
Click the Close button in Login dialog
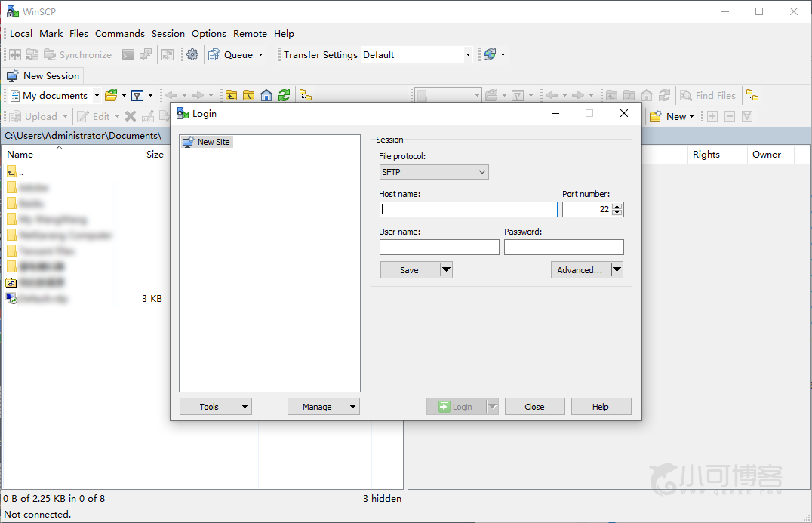click(534, 407)
